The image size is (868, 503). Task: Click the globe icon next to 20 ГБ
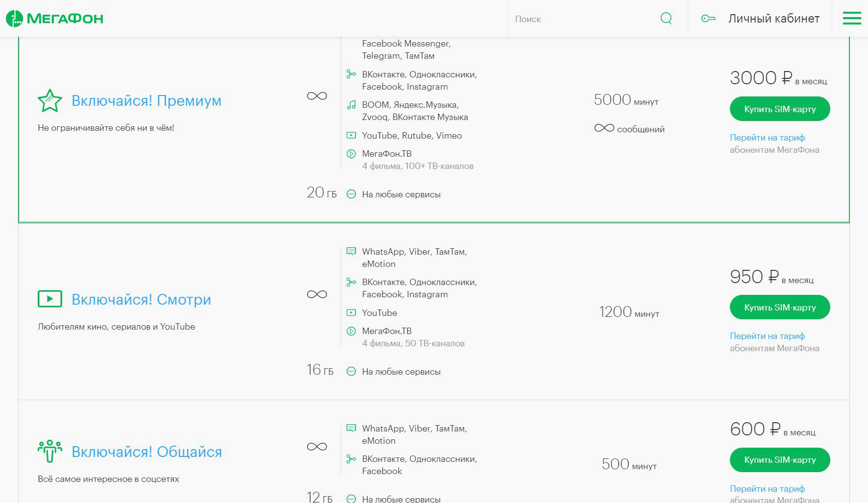click(x=351, y=194)
